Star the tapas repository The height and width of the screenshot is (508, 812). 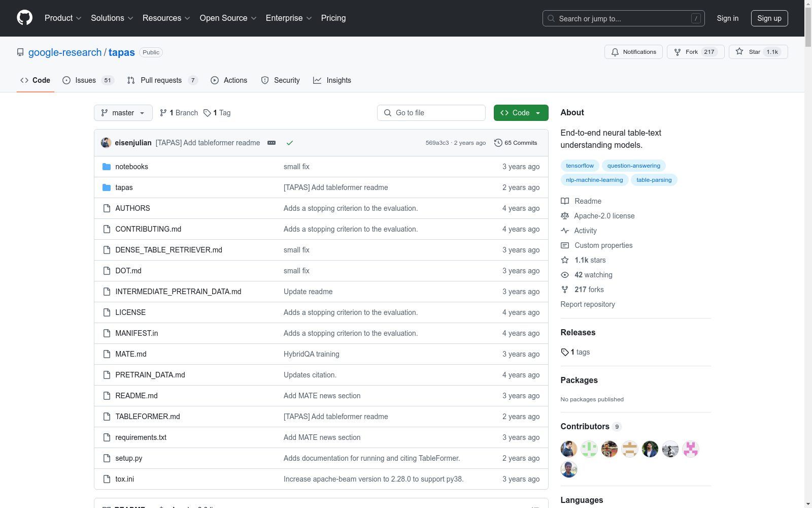point(758,52)
